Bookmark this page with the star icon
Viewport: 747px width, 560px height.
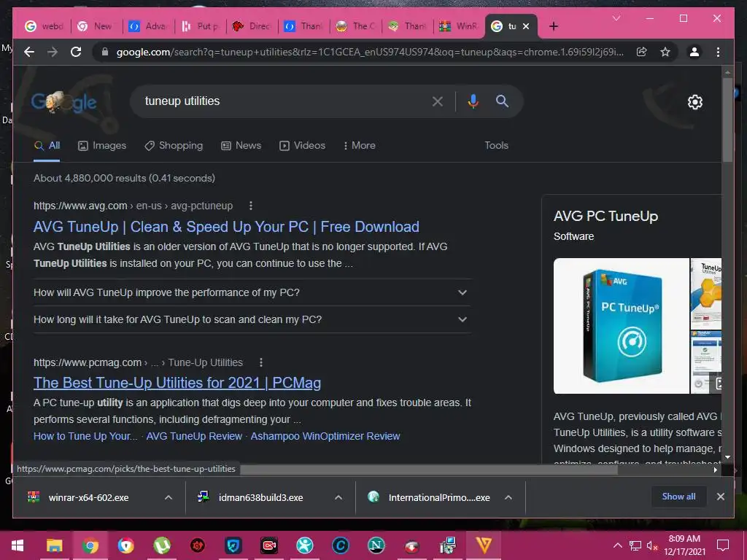pos(665,52)
